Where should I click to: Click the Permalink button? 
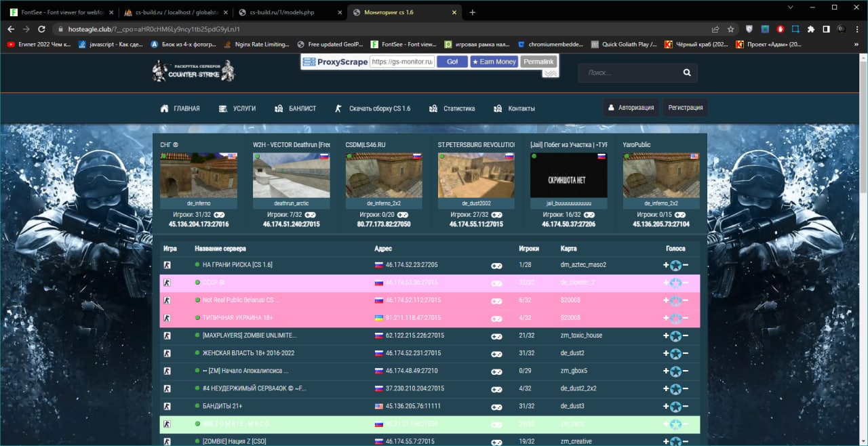[x=538, y=62]
